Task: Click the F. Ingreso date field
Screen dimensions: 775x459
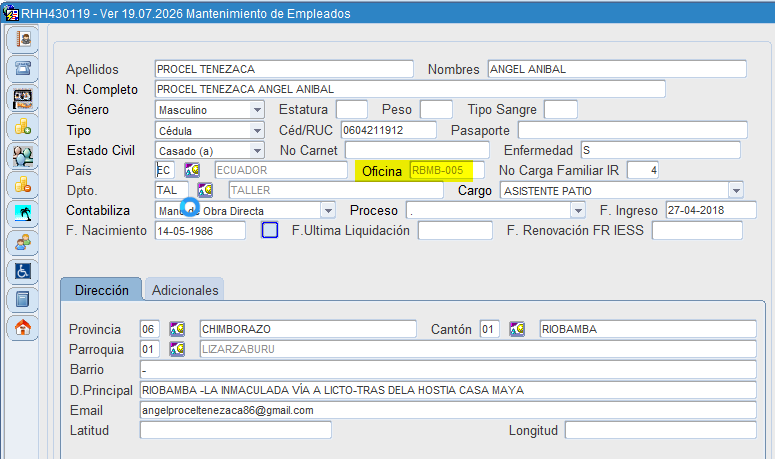Action: [x=711, y=210]
